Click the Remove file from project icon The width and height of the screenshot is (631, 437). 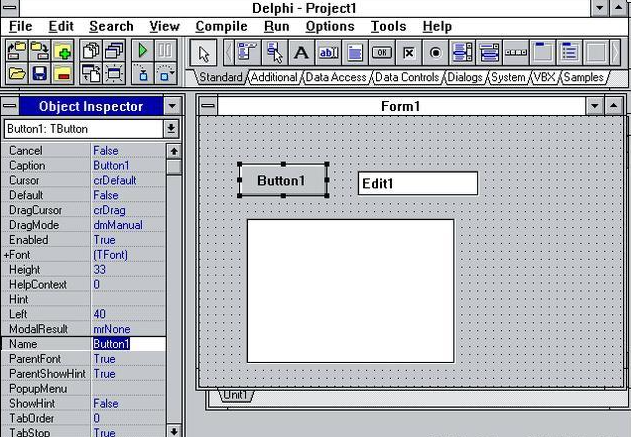[64, 74]
